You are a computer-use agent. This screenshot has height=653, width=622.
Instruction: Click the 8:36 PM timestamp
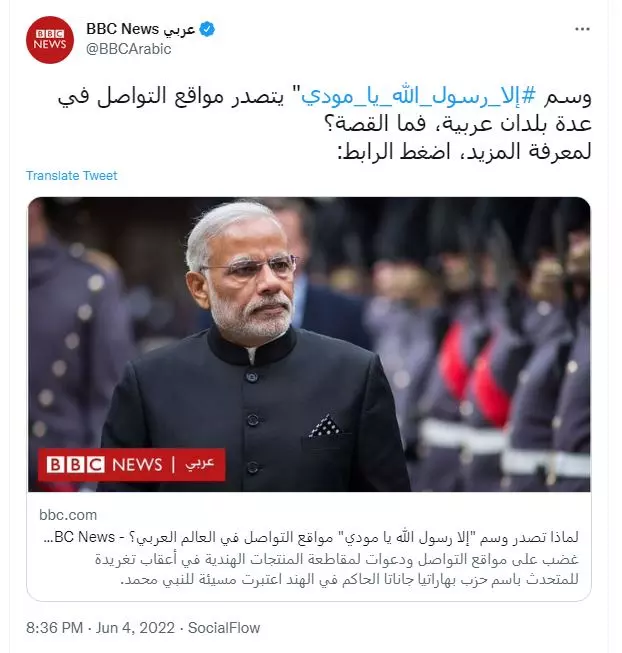[55, 628]
